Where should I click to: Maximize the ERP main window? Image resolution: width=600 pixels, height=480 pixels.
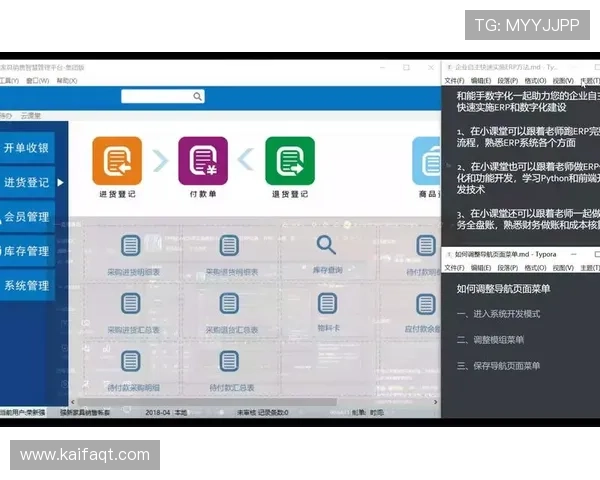[406, 67]
